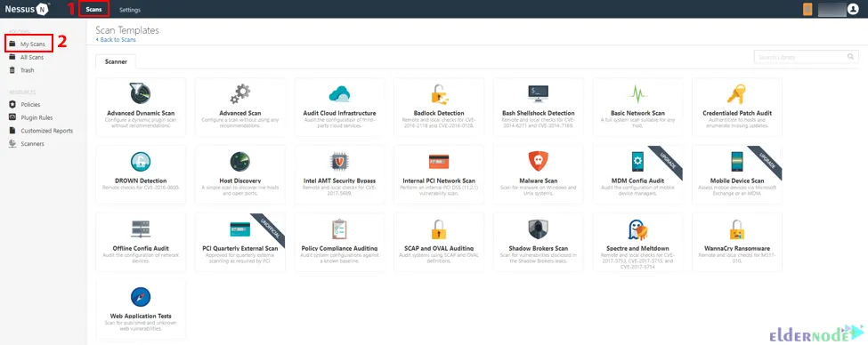Open the Intel AMT Security Bypass chip icon

(339, 162)
